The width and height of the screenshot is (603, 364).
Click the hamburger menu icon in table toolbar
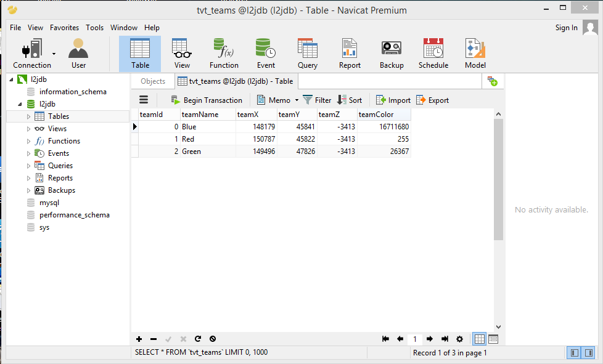pyautogui.click(x=144, y=100)
